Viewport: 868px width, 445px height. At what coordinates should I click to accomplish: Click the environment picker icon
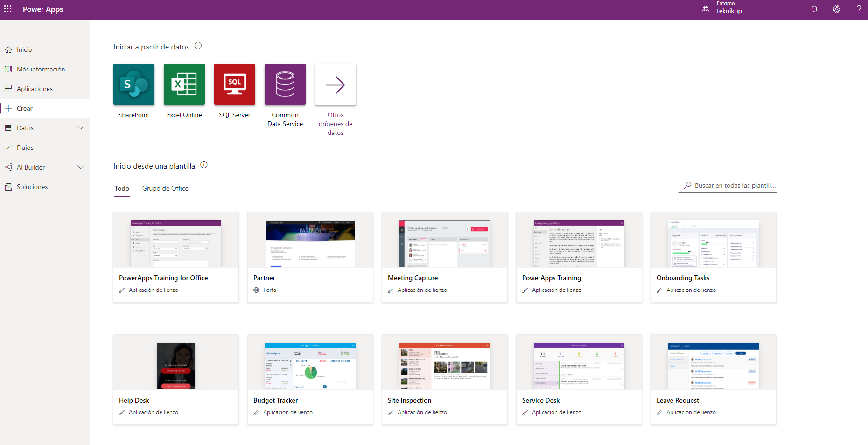coord(706,9)
